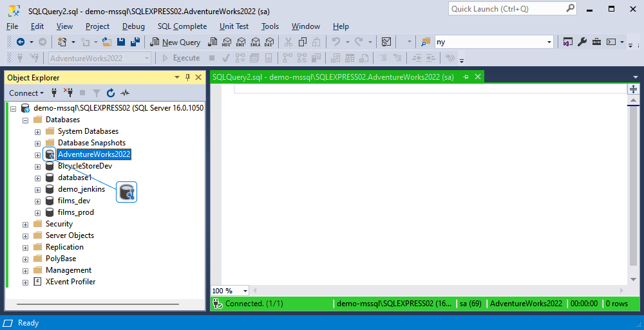
Task: Click the Toolbox icon in toolbar
Action: pos(596,42)
